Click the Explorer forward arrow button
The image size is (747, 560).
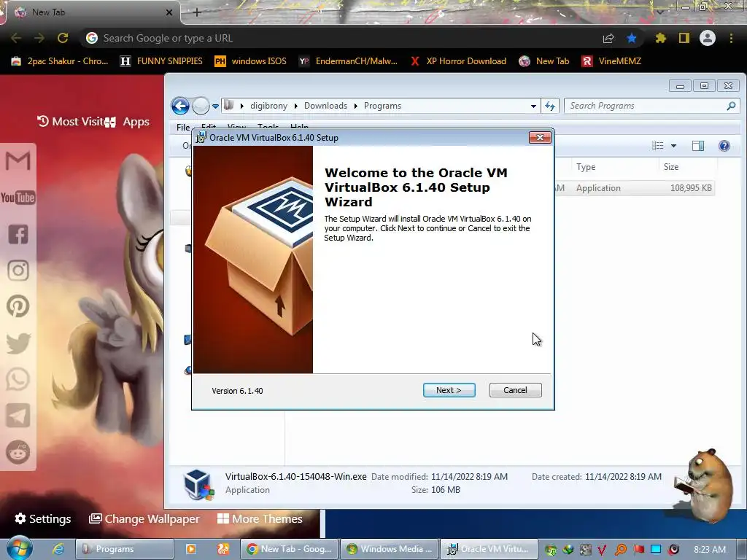[201, 106]
